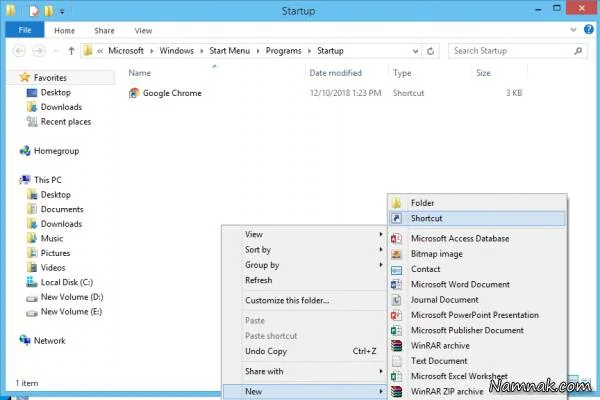Viewport: 600px width, 400px height.
Task: Open Local Disk (C:) drive
Action: pyautogui.click(x=67, y=282)
